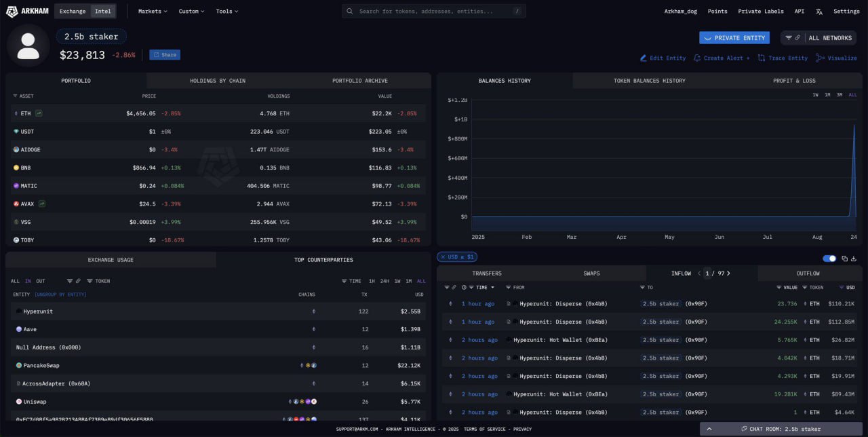Open the Visualize graph icon

821,58
